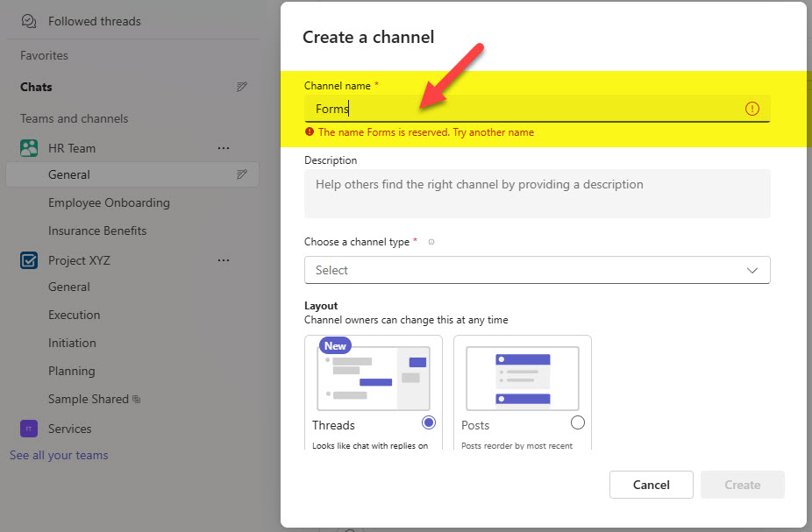Select the Threads layout radio button
Viewport: 812px width, 532px height.
coord(429,422)
